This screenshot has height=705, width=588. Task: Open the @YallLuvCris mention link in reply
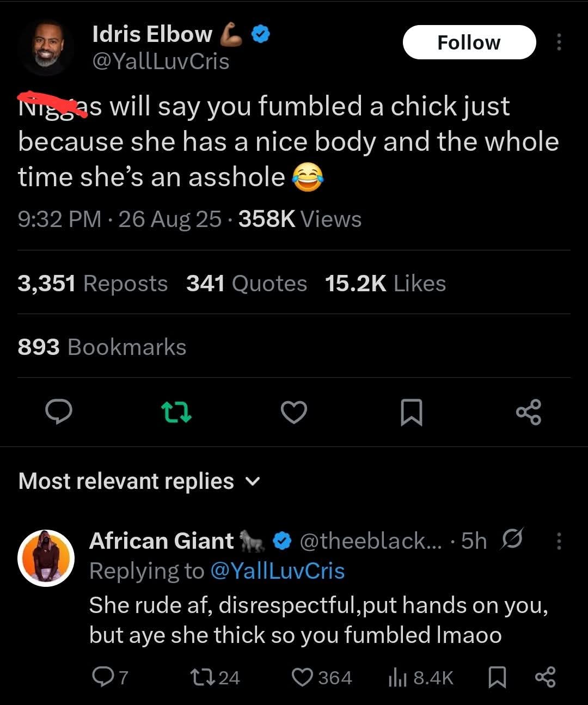click(277, 571)
